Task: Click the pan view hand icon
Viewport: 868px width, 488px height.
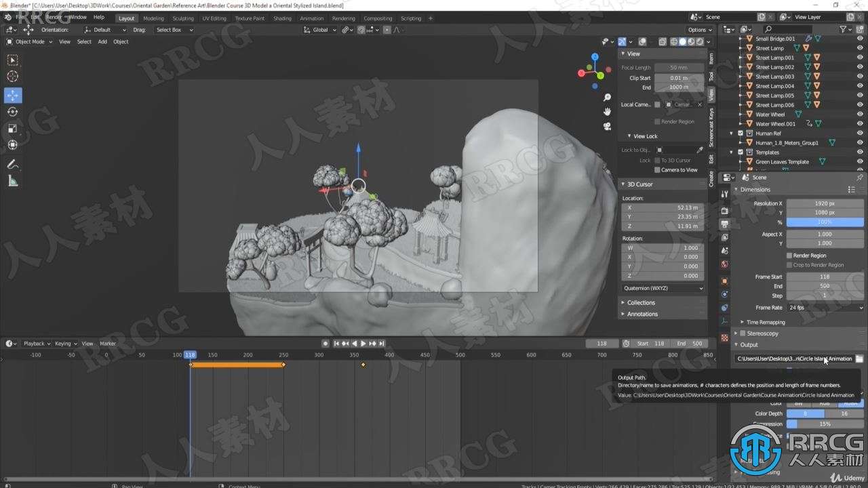Action: point(607,110)
